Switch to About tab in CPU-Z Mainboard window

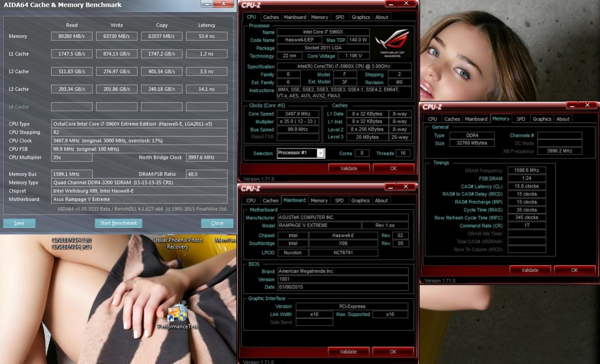click(x=381, y=200)
